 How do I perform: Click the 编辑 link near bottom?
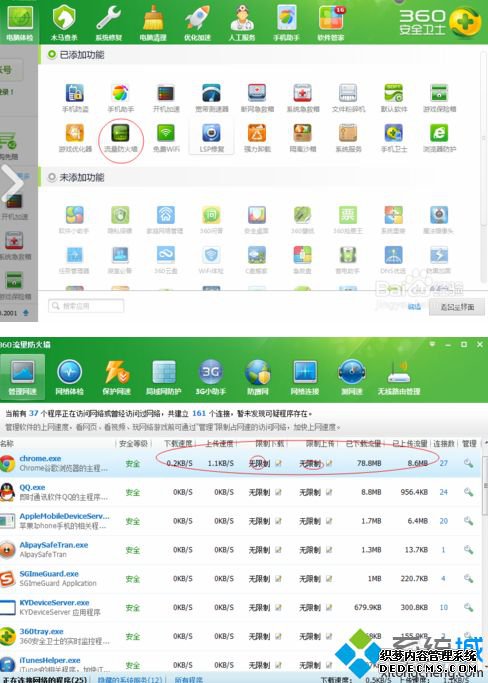414,307
